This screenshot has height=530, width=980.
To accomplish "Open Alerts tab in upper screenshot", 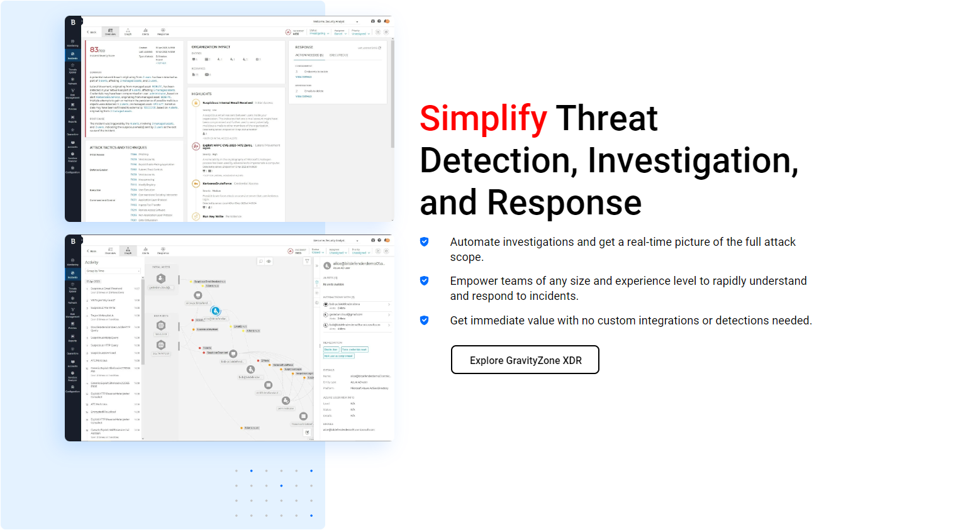I will click(x=145, y=31).
